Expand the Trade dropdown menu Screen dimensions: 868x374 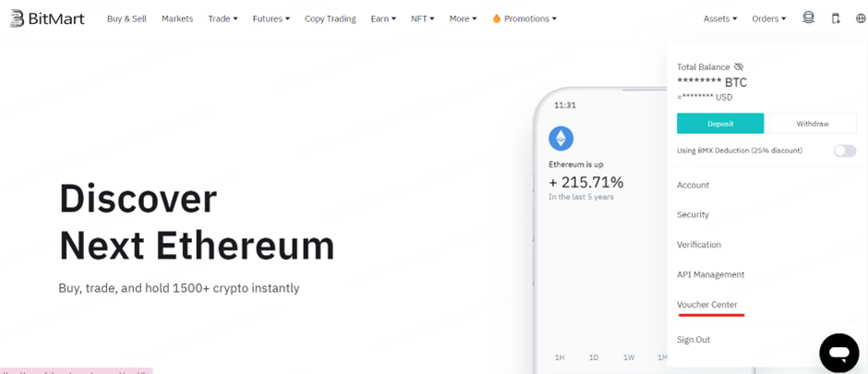(x=223, y=18)
